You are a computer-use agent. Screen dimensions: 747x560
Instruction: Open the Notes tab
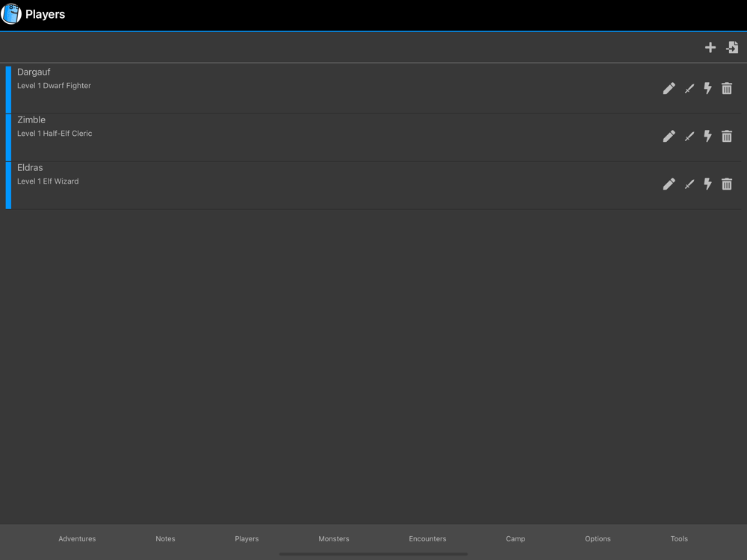coord(165,538)
